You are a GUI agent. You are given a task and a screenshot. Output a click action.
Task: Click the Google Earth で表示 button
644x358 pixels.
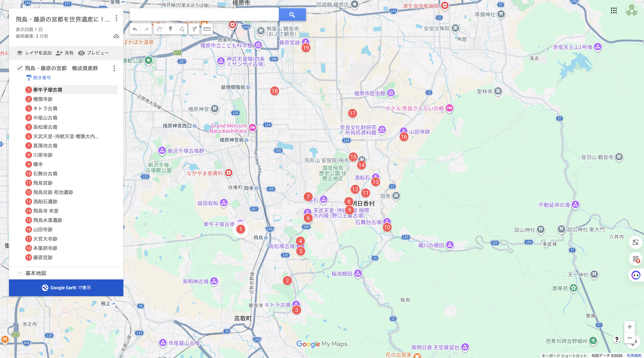pos(66,288)
